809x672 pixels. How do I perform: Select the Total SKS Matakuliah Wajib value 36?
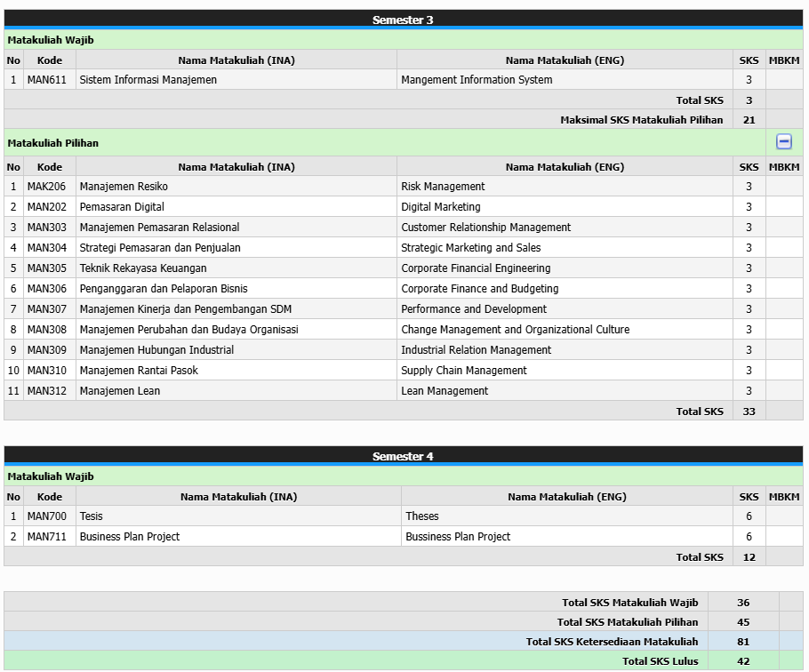(743, 603)
